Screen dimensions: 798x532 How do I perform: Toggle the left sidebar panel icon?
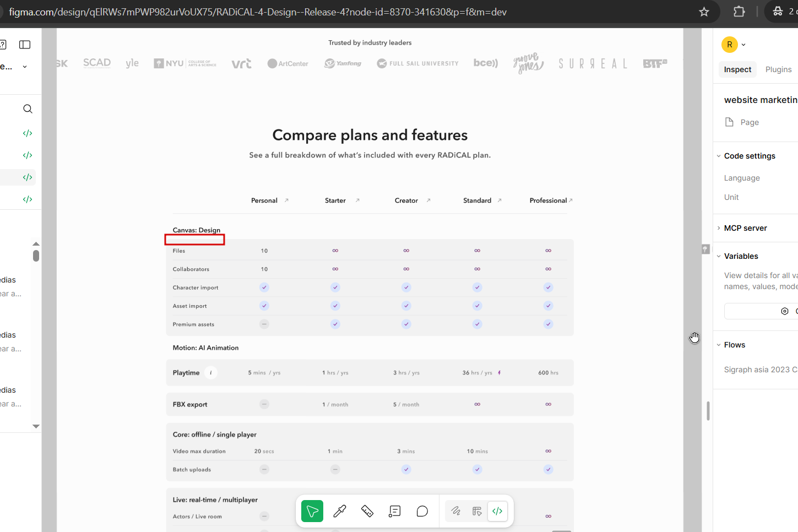pyautogui.click(x=25, y=45)
